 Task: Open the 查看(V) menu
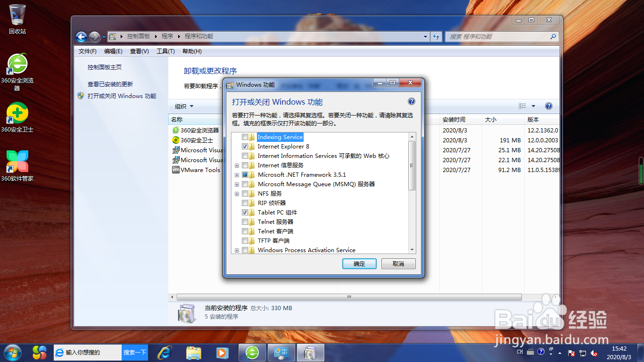coord(140,51)
